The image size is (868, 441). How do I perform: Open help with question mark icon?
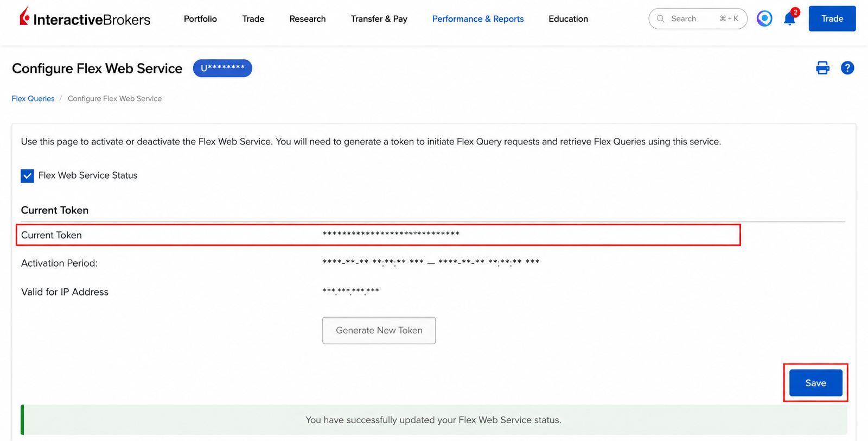pos(847,68)
